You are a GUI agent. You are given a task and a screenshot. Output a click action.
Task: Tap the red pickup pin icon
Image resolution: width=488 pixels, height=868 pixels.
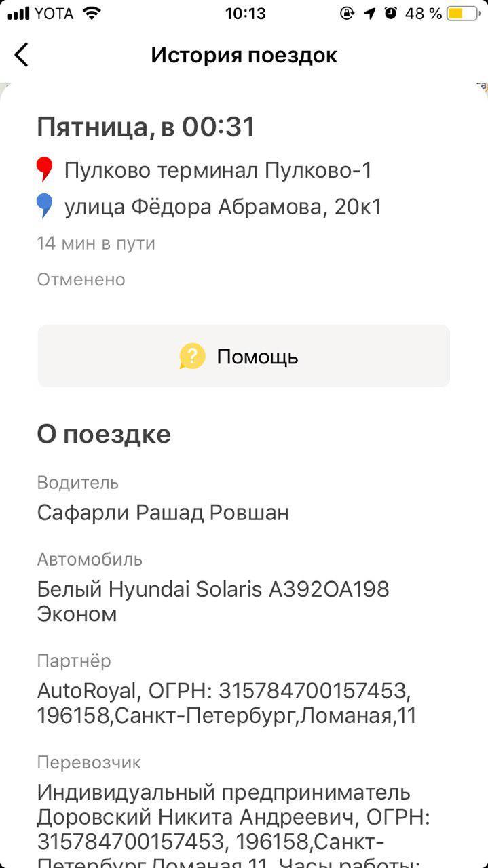pos(45,170)
